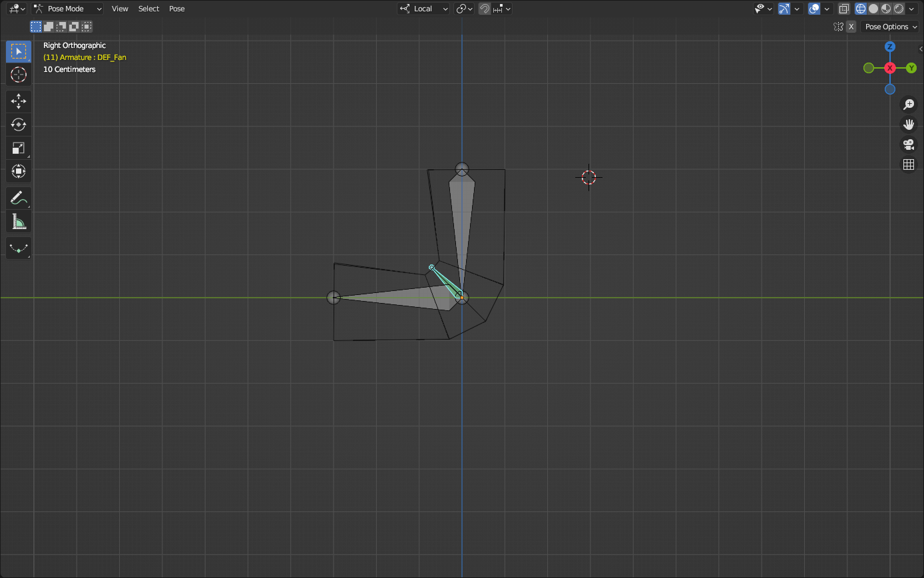Viewport: 924px width, 578px height.
Task: Toggle snapping magnet in header
Action: [485, 9]
